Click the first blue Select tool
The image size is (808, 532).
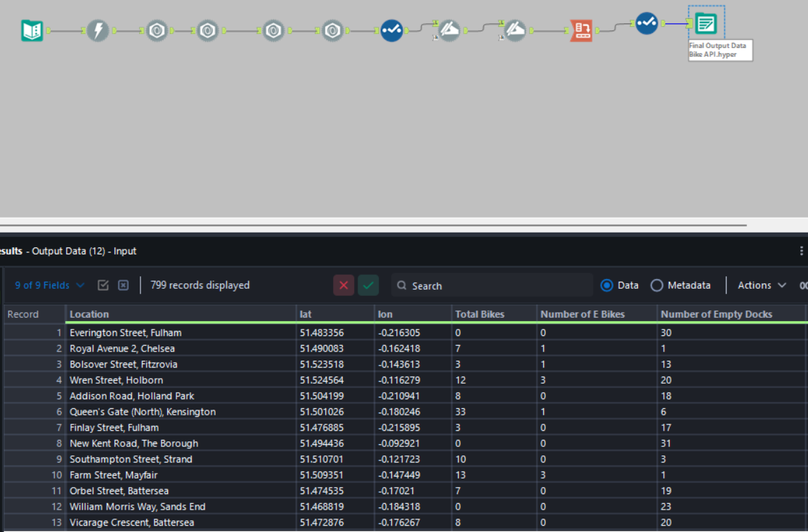(391, 30)
